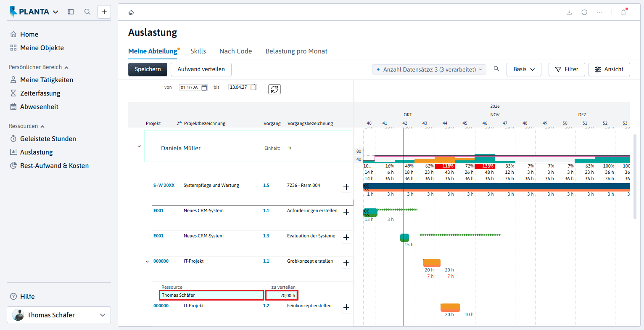Image resolution: width=644 pixels, height=330 pixels.
Task: Click the vertical scrollbar of the Gantt chart
Action: pyautogui.click(x=635, y=177)
